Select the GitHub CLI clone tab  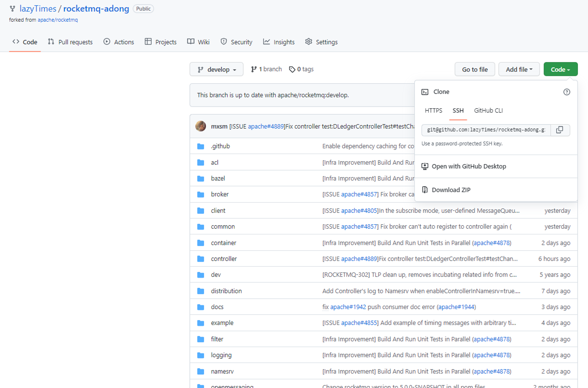pyautogui.click(x=488, y=111)
